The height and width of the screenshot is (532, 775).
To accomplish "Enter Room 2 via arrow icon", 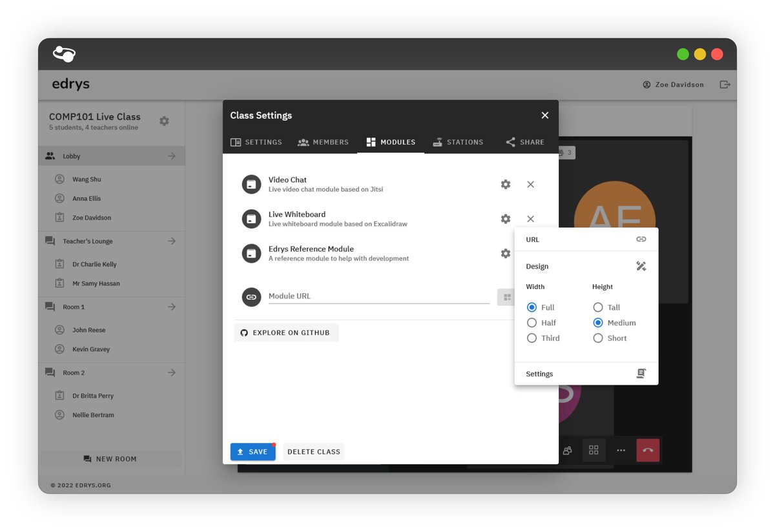I will [172, 373].
